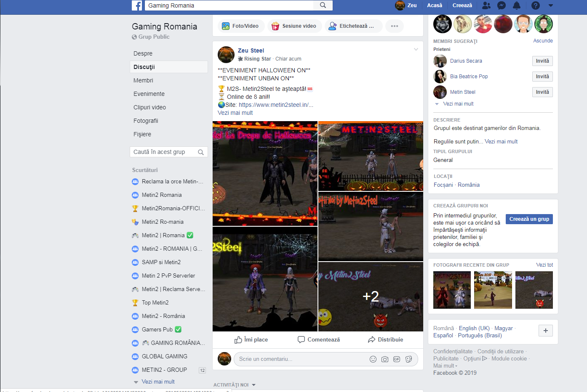Click the Distribuie share button
Image resolution: width=587 pixels, height=392 pixels.
385,340
